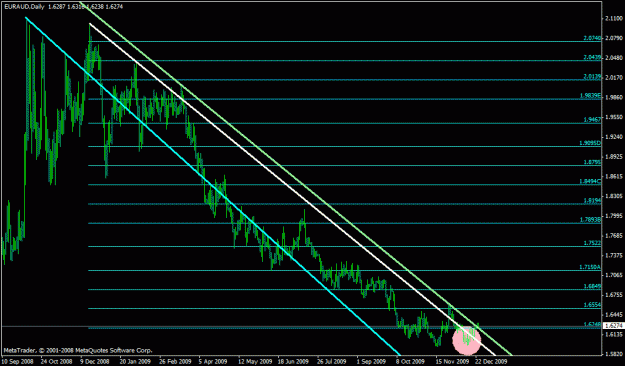
Task: Click the 1.7150A horizontal level label
Action: (x=590, y=267)
